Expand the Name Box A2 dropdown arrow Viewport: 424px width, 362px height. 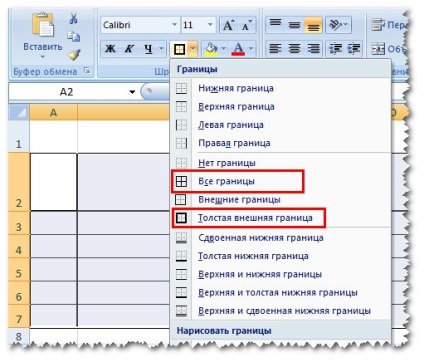pyautogui.click(x=132, y=92)
